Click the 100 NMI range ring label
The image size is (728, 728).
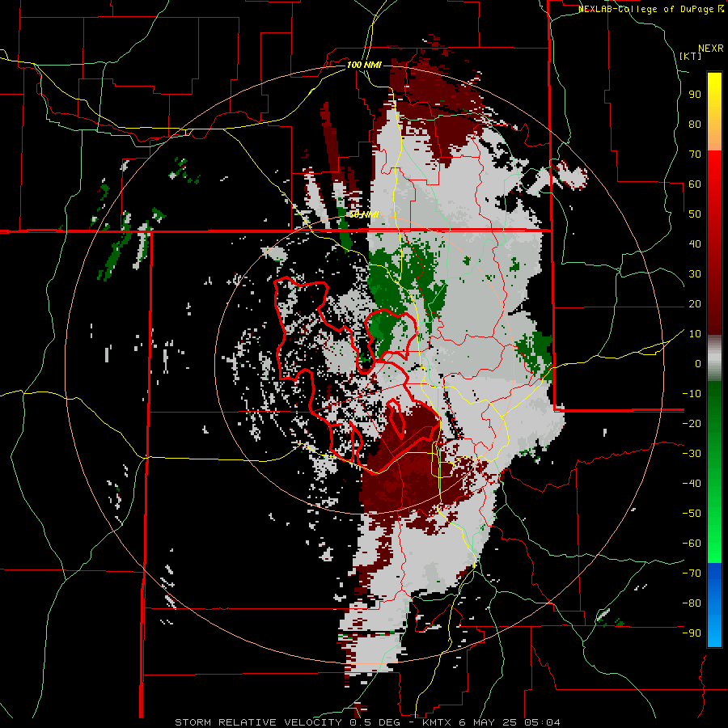[x=364, y=65]
